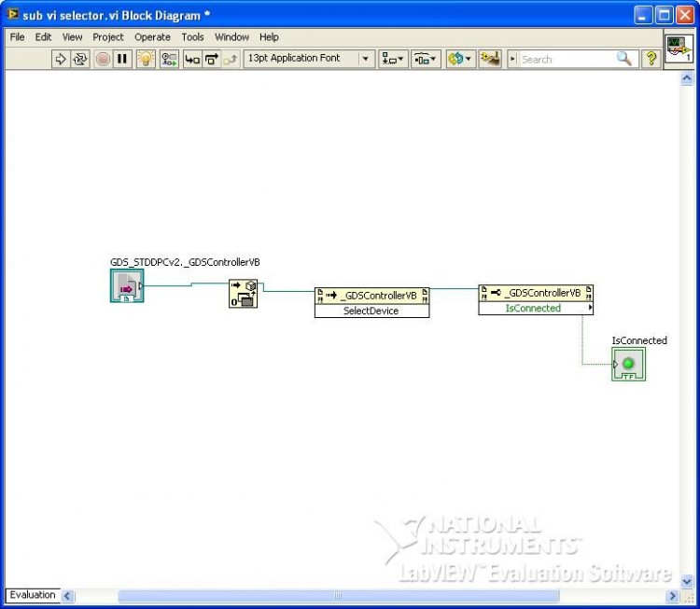Click the _GDSControllerVB invoke node header
The image size is (700, 609).
click(x=371, y=296)
